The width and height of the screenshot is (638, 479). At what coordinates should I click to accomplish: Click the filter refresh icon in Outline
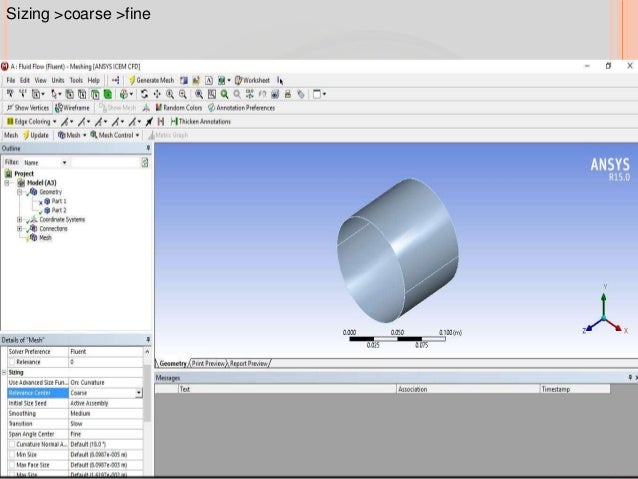coord(145,163)
